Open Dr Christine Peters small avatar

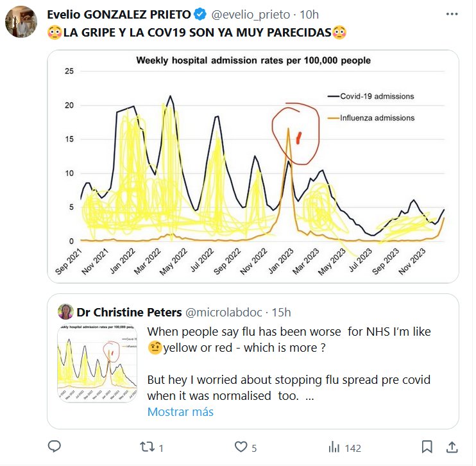click(65, 313)
